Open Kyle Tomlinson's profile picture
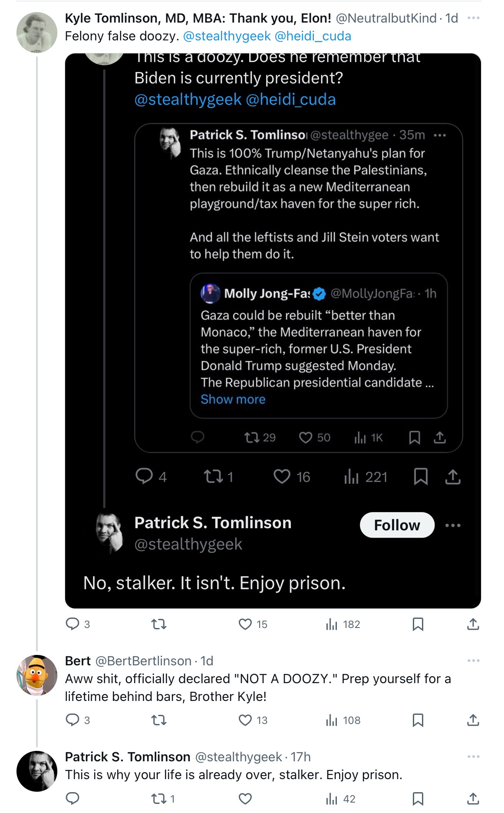The width and height of the screenshot is (504, 813). [x=37, y=33]
